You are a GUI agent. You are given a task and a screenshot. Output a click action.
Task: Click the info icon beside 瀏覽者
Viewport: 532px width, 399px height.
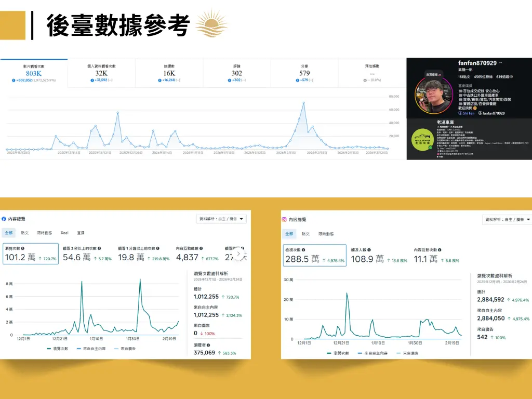(208, 344)
